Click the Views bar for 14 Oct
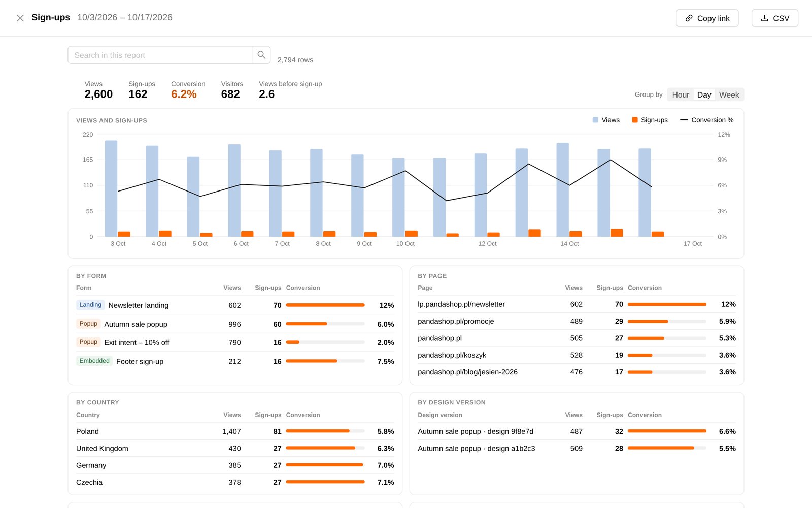 [x=562, y=190]
